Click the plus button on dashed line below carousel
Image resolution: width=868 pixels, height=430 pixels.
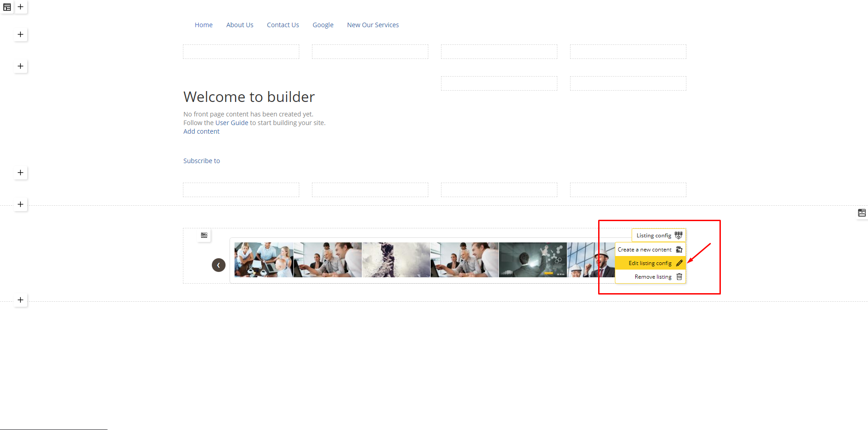20,300
